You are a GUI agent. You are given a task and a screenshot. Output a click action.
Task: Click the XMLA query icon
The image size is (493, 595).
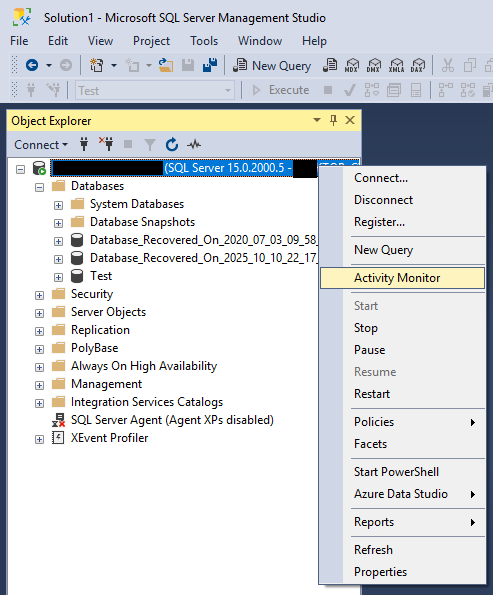click(x=396, y=65)
